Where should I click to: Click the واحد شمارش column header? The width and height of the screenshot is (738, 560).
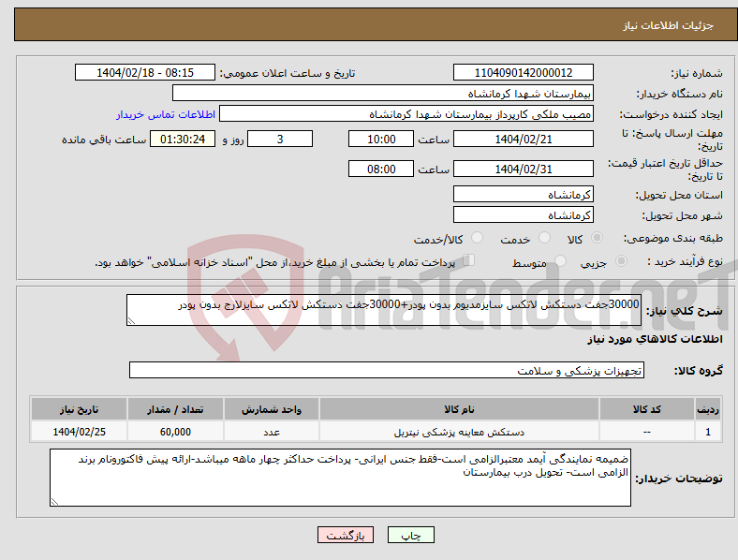point(272,409)
